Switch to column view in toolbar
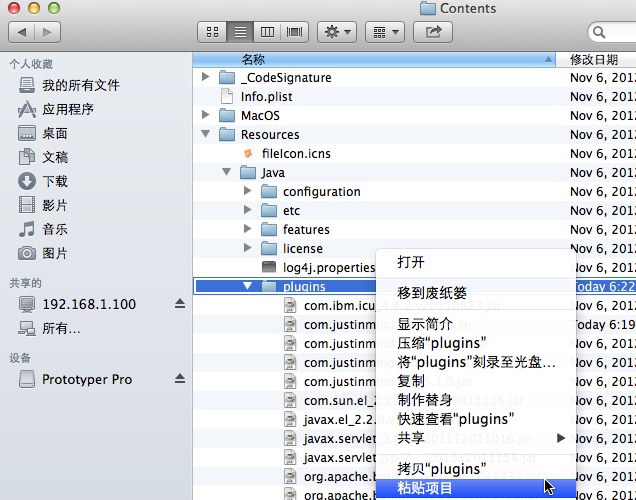This screenshot has height=500, width=636. coord(267,32)
